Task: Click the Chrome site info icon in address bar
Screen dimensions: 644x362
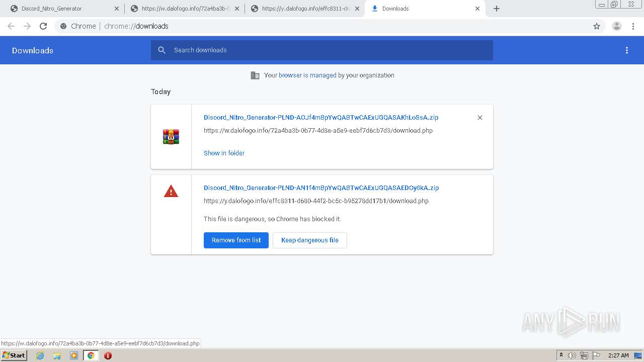Action: click(x=63, y=26)
